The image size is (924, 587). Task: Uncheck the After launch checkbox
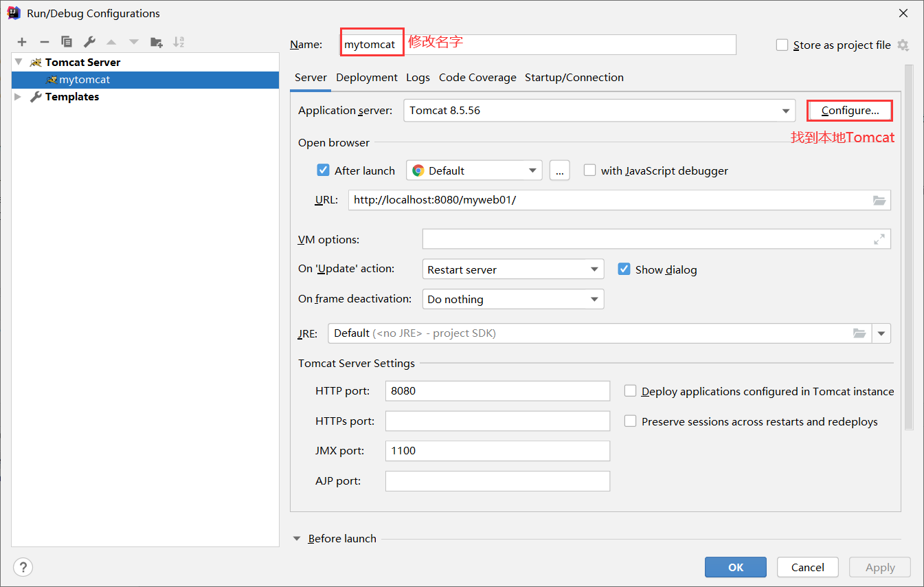pos(323,170)
